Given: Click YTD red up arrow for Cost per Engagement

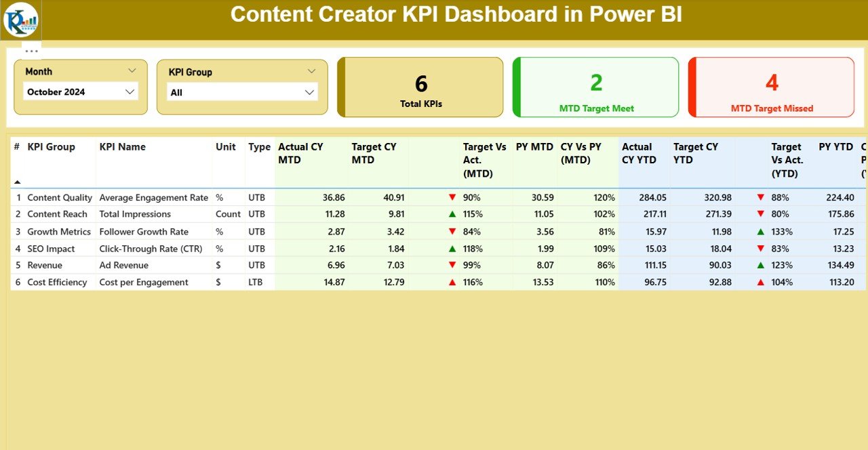Looking at the screenshot, I should click(x=760, y=282).
